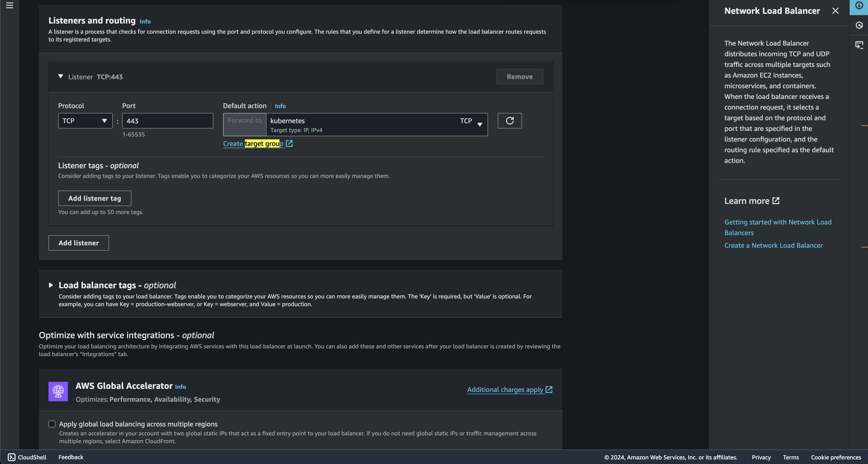868x464 pixels.
Task: Open CloudShell from the footer
Action: pos(27,457)
